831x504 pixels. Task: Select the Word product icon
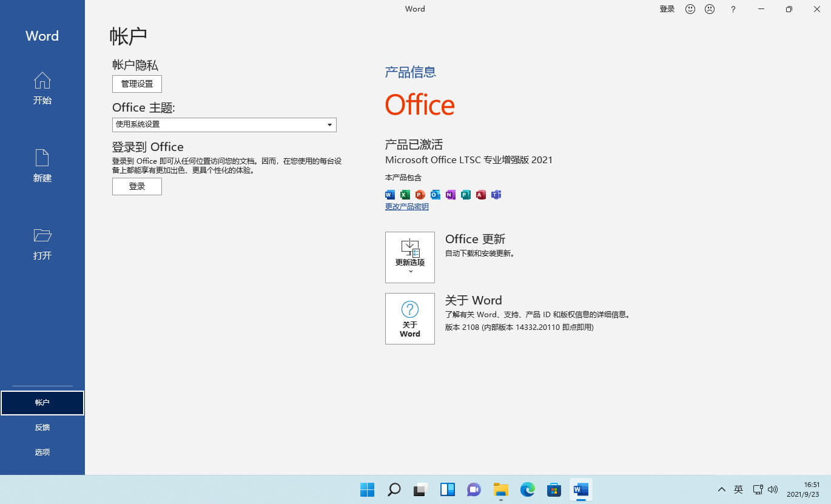point(389,195)
